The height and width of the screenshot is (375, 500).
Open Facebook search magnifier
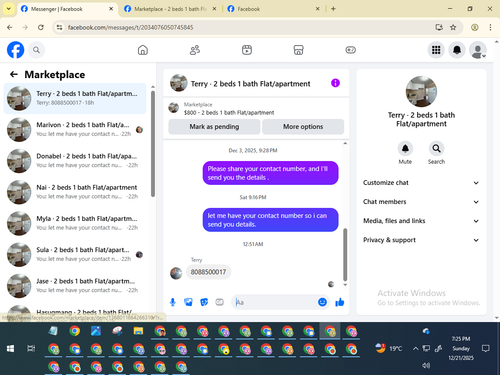36,50
